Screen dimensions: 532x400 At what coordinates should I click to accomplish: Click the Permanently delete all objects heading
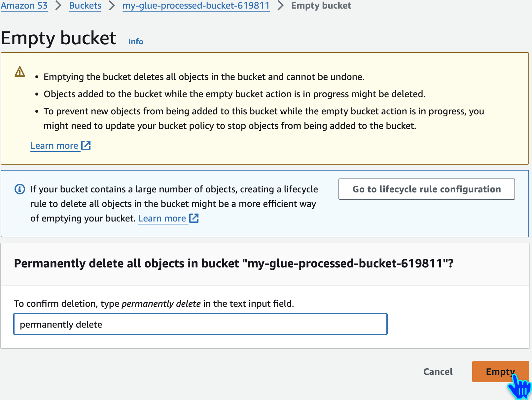pos(234,263)
